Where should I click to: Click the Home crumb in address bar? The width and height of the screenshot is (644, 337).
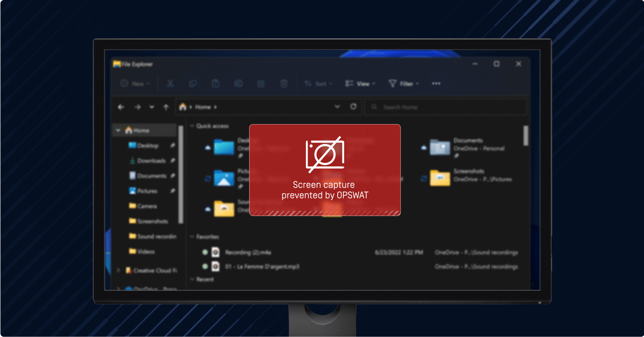(x=203, y=107)
